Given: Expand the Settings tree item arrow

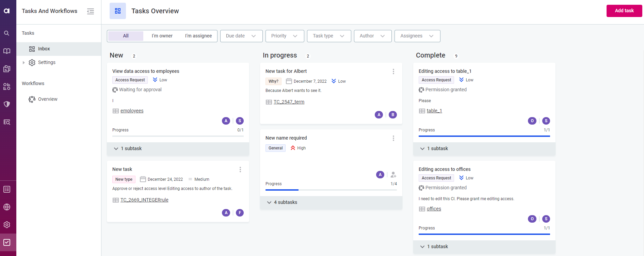Looking at the screenshot, I should click(x=23, y=63).
